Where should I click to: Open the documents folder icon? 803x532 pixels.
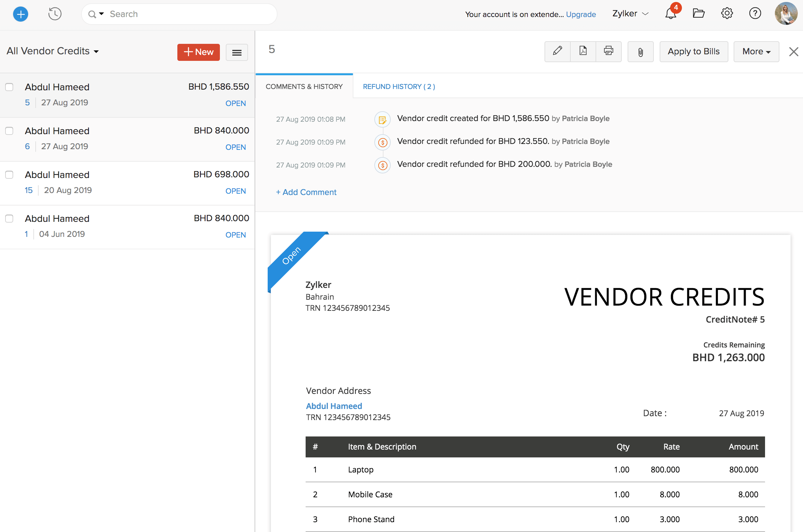(x=699, y=13)
